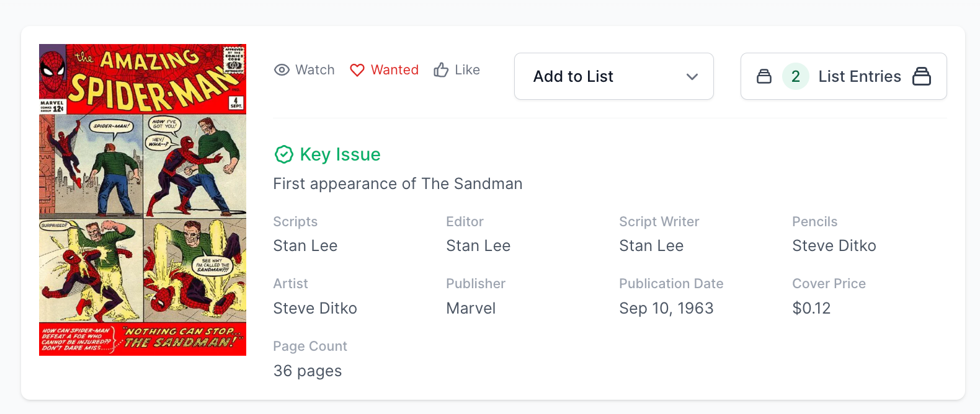
Task: Open the Add to List dropdown
Action: point(613,76)
